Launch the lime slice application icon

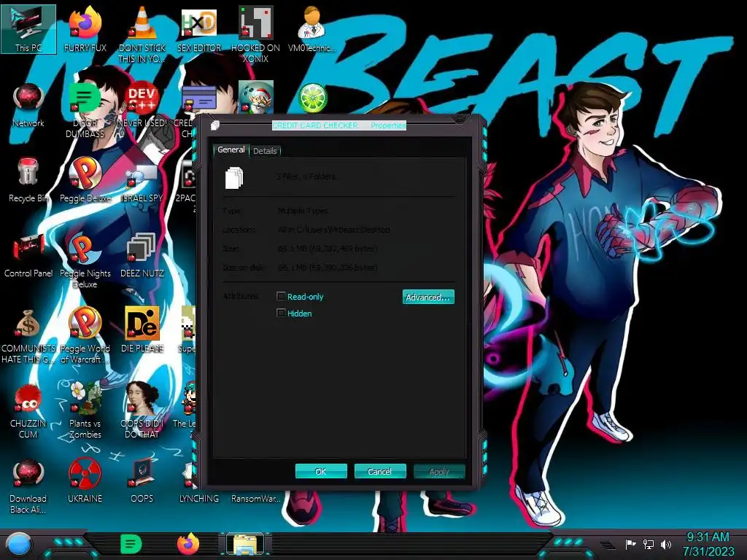click(312, 98)
